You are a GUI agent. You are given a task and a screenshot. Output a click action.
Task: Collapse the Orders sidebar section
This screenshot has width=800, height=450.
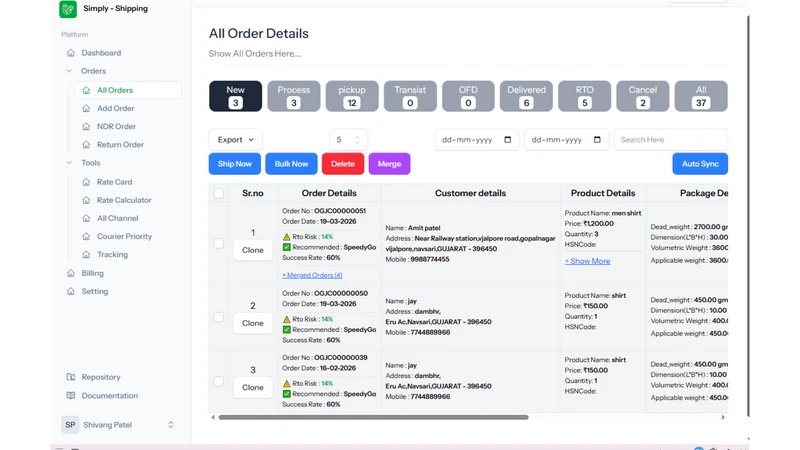(x=69, y=71)
